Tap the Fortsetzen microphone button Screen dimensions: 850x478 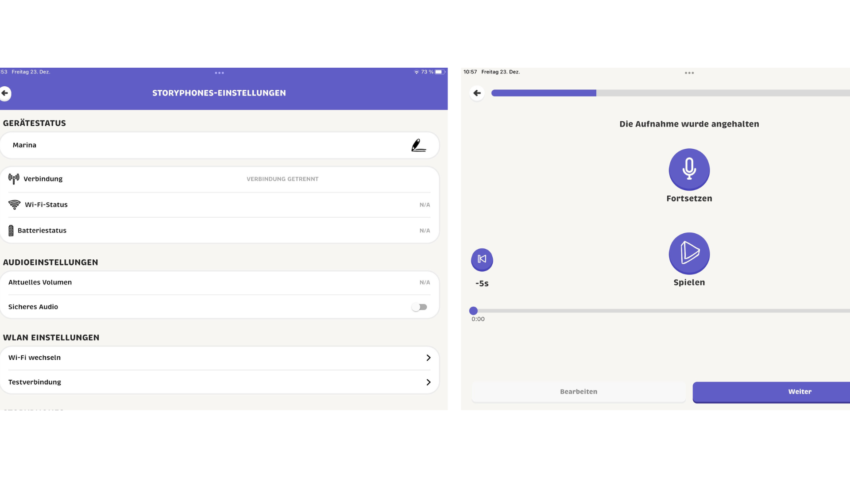(x=689, y=169)
